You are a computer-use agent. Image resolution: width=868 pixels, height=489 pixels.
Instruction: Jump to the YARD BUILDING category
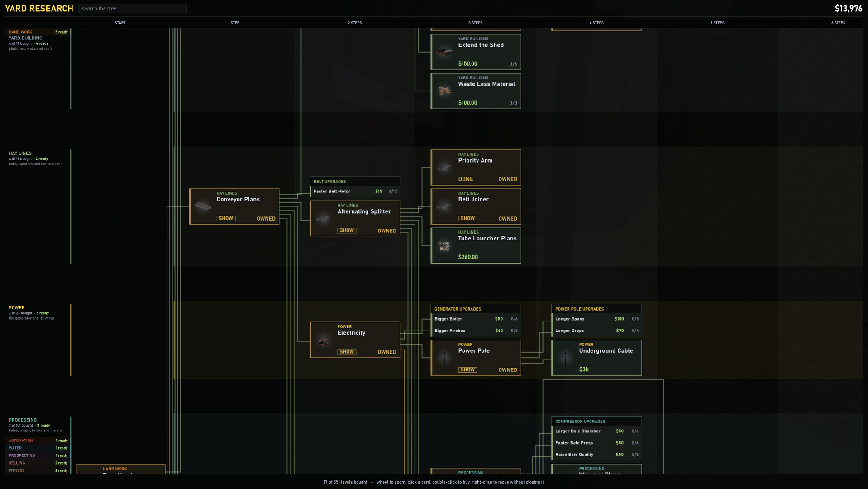coord(25,38)
